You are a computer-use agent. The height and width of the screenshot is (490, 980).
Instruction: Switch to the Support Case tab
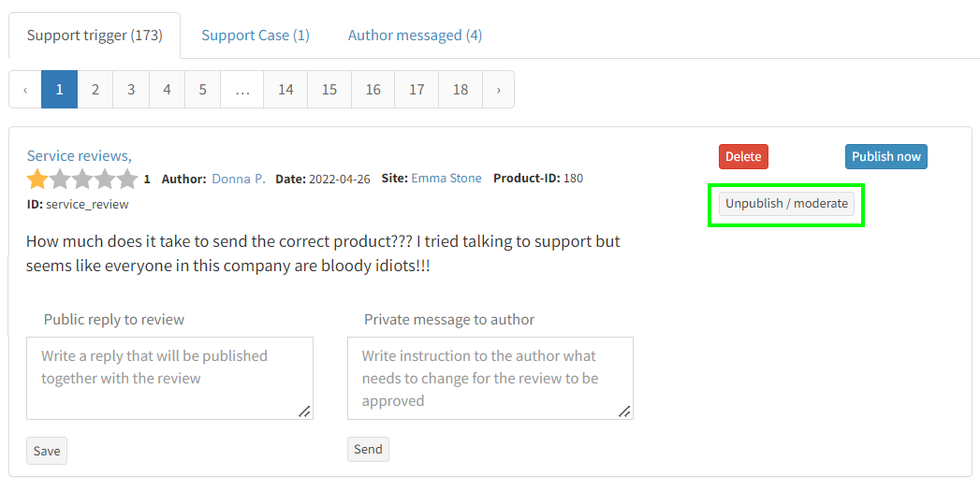(256, 36)
